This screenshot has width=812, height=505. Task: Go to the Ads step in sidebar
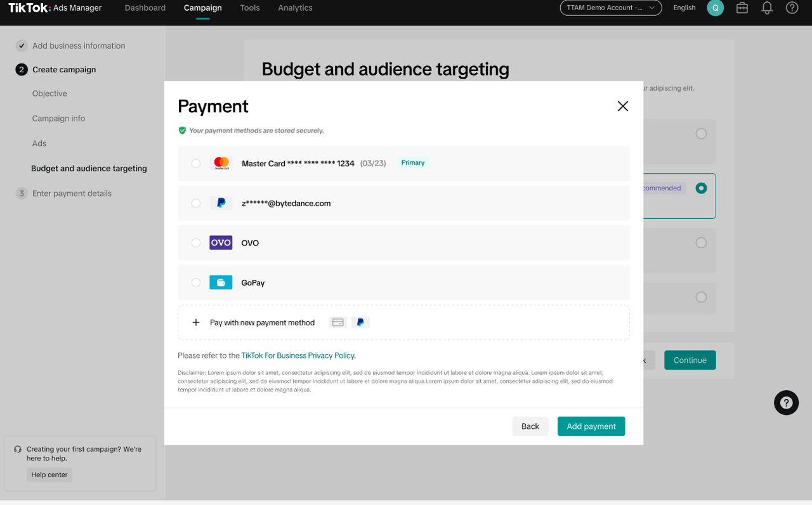coord(39,143)
